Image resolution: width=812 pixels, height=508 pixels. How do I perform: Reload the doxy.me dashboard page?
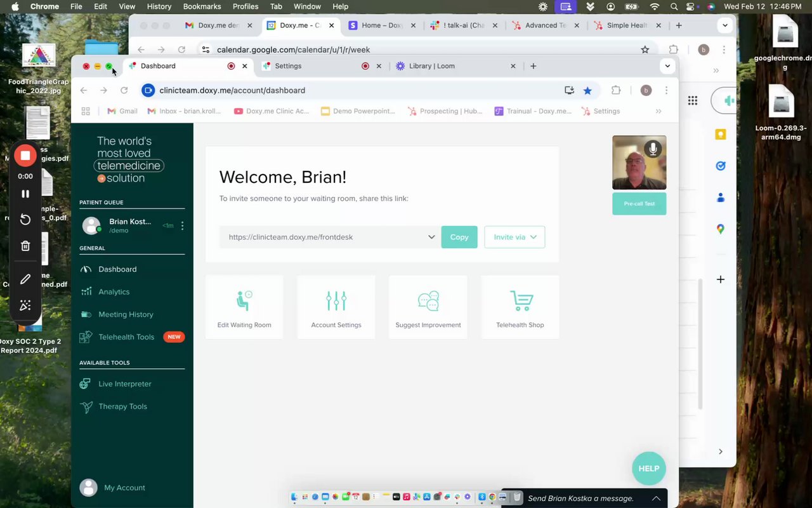(124, 90)
